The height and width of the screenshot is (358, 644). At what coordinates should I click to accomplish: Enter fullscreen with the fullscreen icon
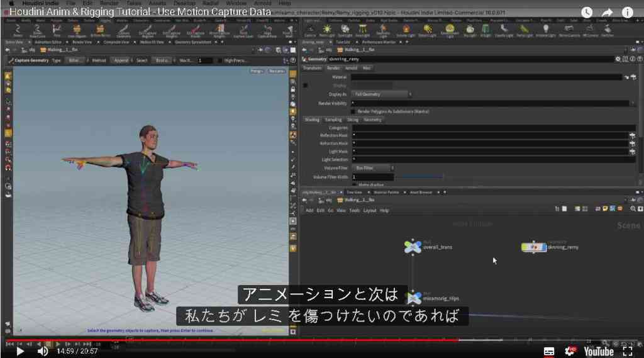(x=627, y=351)
